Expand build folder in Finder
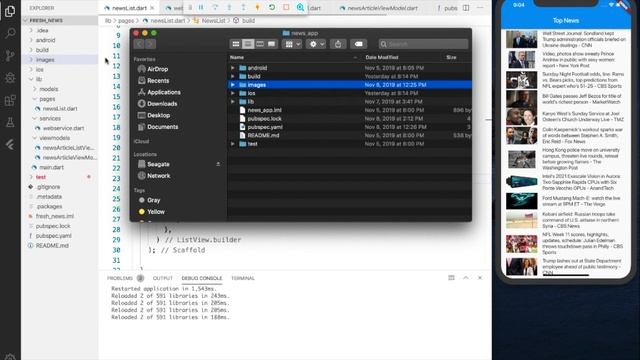640x360 pixels. [x=233, y=76]
